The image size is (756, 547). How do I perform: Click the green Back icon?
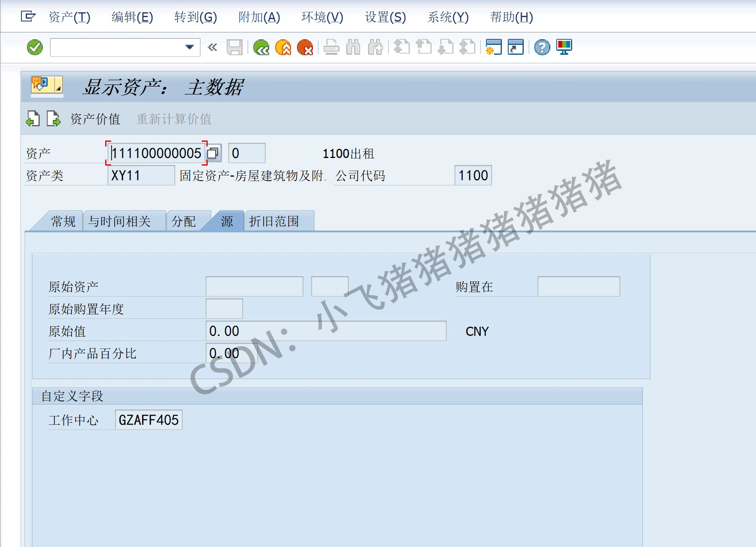click(x=261, y=47)
